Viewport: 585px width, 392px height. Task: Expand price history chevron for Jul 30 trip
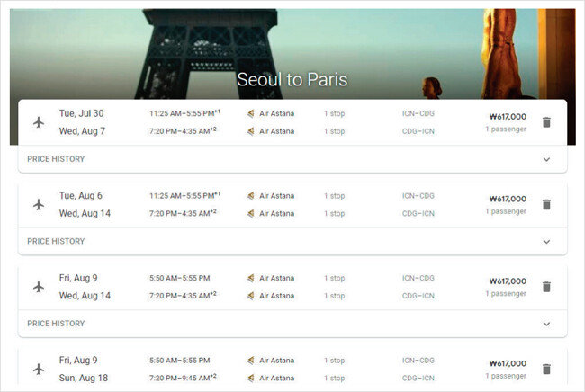[546, 159]
